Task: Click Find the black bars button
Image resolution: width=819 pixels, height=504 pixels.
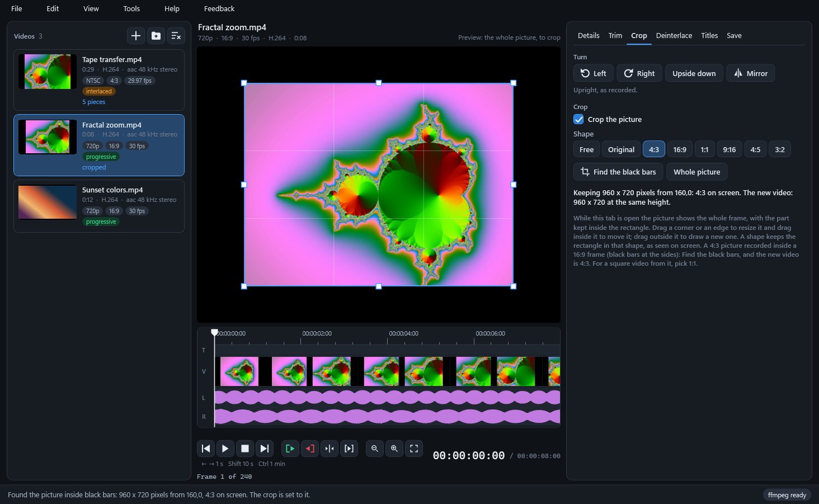Action: click(x=618, y=172)
